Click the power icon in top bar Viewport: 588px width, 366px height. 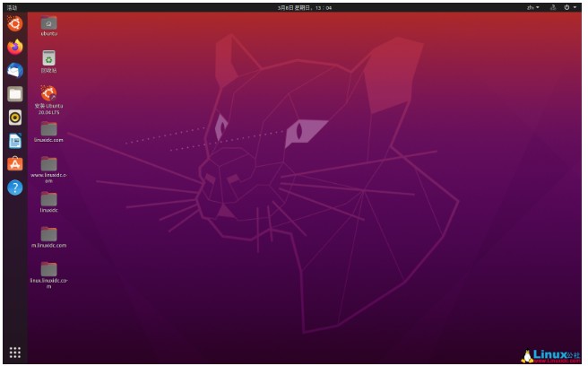(566, 7)
